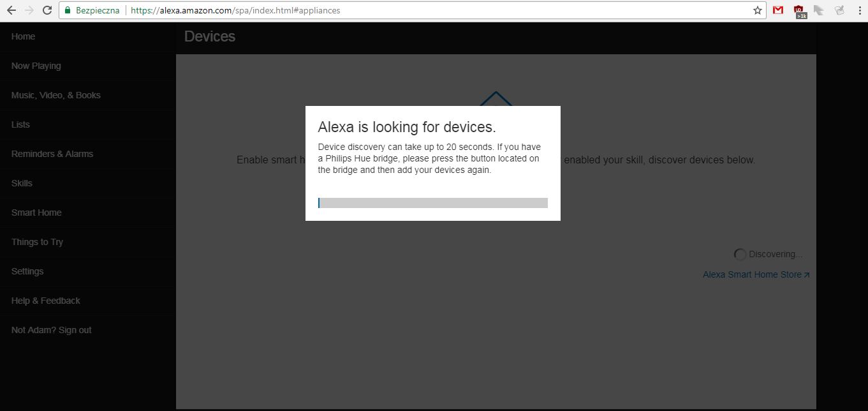Click the Discovering... status text
The image size is (868, 411).
click(x=776, y=254)
